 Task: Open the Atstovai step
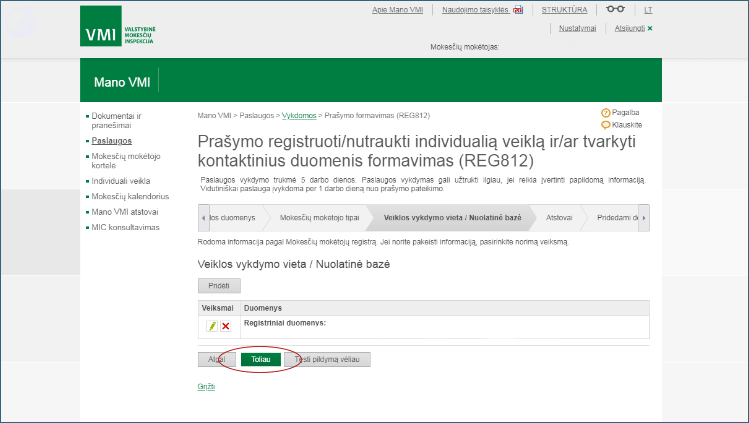click(x=559, y=218)
